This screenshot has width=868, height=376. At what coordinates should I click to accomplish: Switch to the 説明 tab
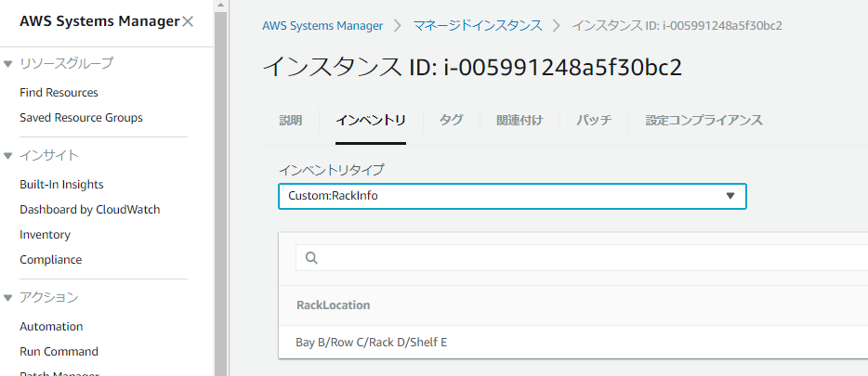click(291, 120)
